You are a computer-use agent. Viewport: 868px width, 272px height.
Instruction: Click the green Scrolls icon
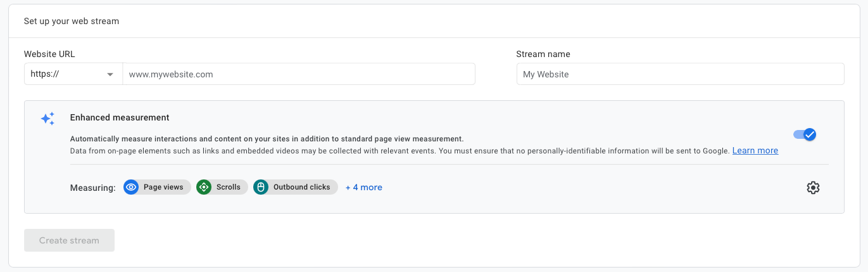[x=204, y=187]
